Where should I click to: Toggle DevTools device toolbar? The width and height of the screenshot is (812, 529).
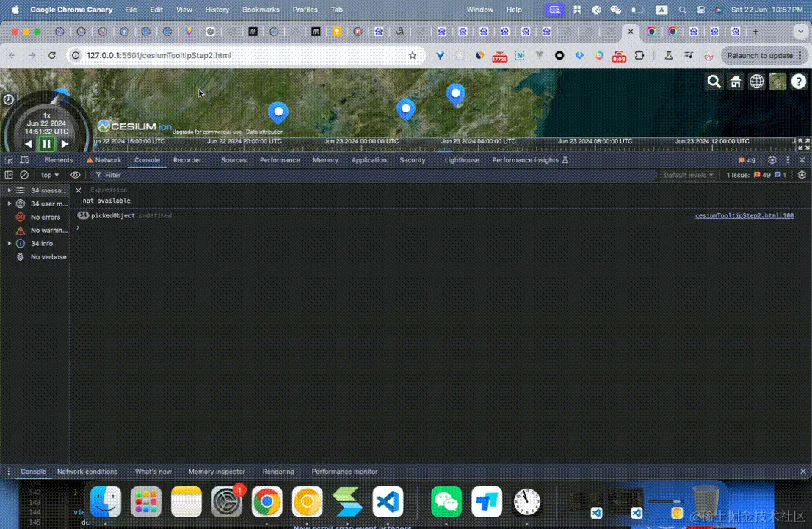(24, 160)
